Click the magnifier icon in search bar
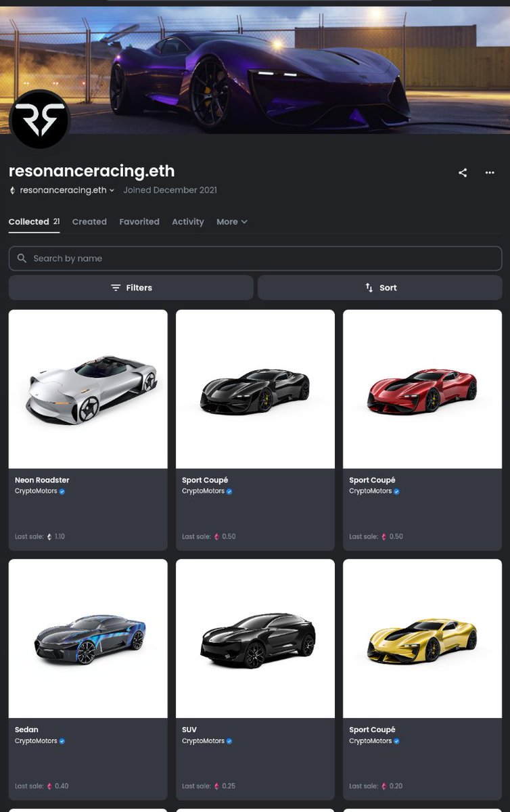 [x=22, y=258]
